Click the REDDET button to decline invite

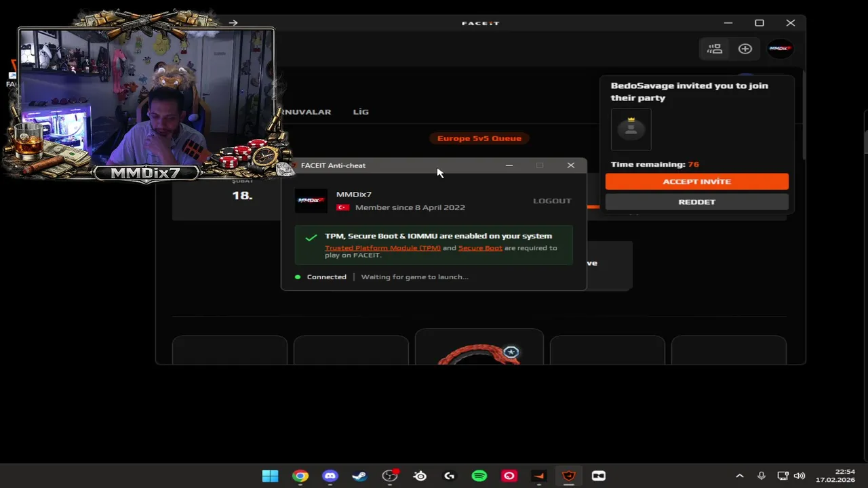click(696, 202)
